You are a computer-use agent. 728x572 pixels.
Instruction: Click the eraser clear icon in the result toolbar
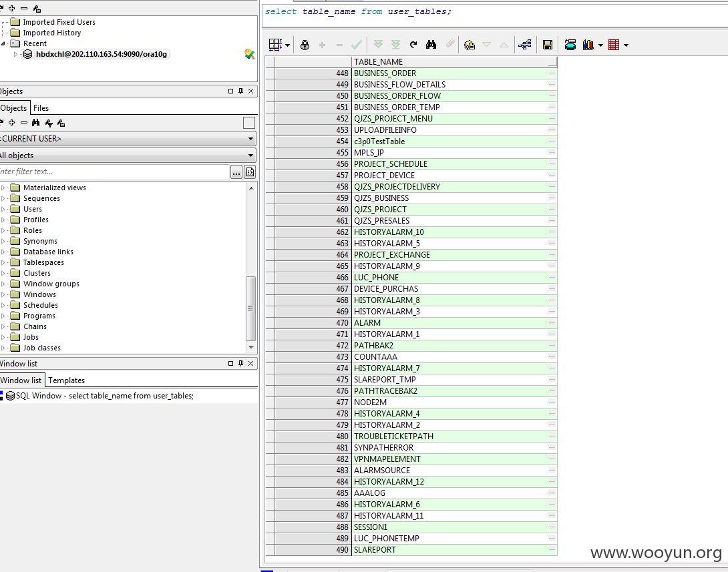[450, 44]
